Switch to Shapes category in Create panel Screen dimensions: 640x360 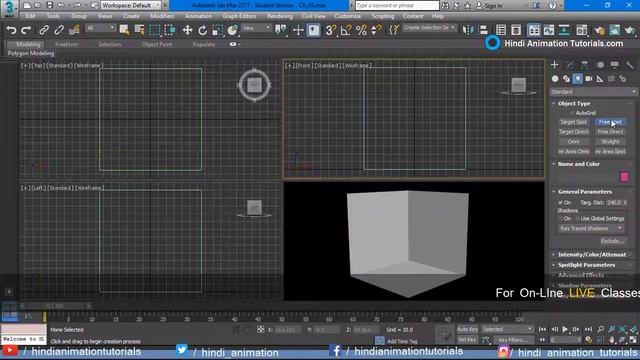point(566,78)
